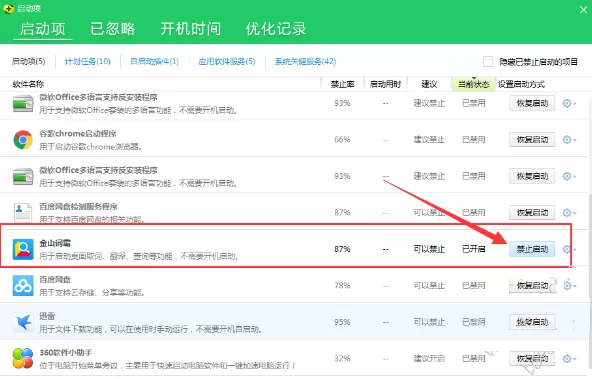This screenshot has height=379, width=592.
Task: Sort by 禁止率 column header
Action: pyautogui.click(x=342, y=84)
